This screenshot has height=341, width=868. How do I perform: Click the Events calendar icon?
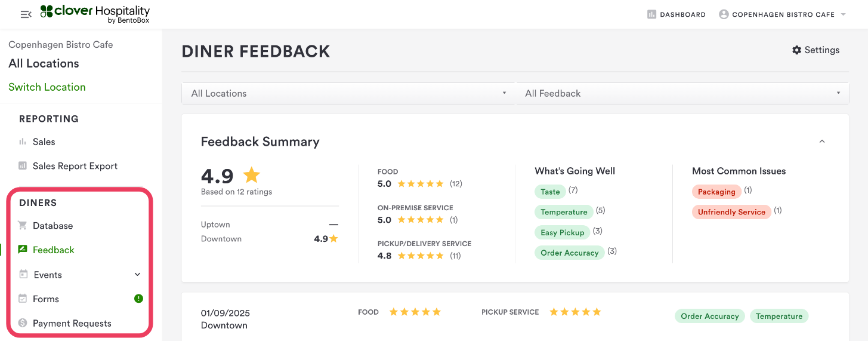click(x=23, y=275)
